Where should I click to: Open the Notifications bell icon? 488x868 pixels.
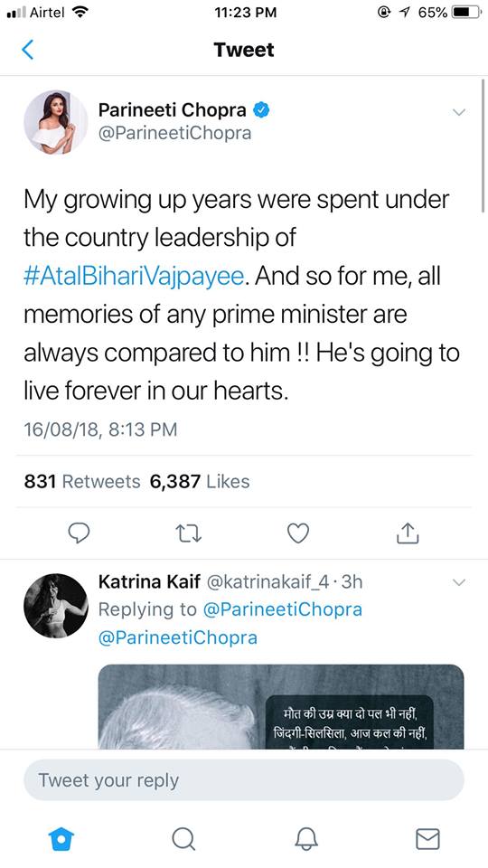[306, 839]
